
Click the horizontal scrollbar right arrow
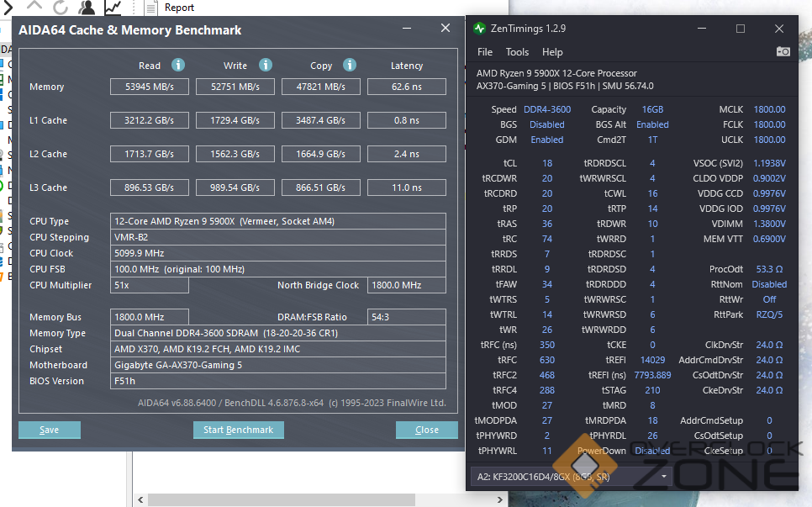(x=499, y=499)
